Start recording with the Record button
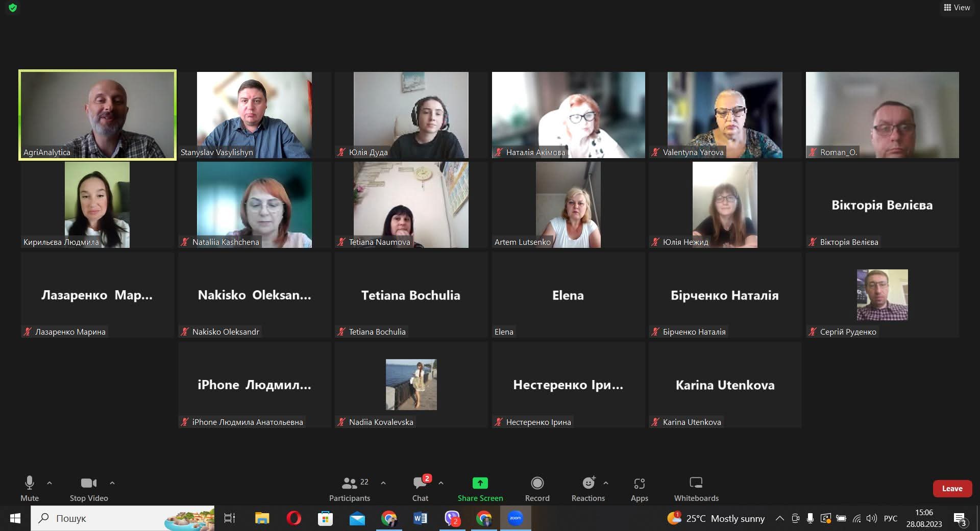The image size is (980, 531). click(537, 488)
